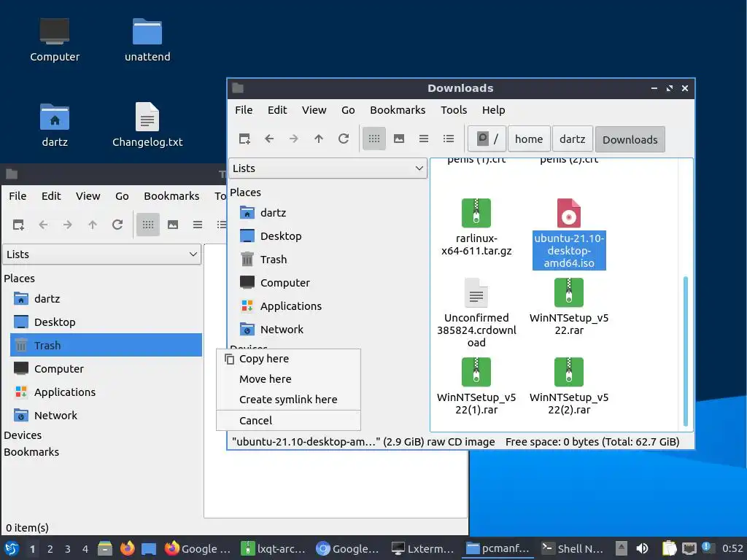
Task: Click the dartz path button
Action: [572, 139]
